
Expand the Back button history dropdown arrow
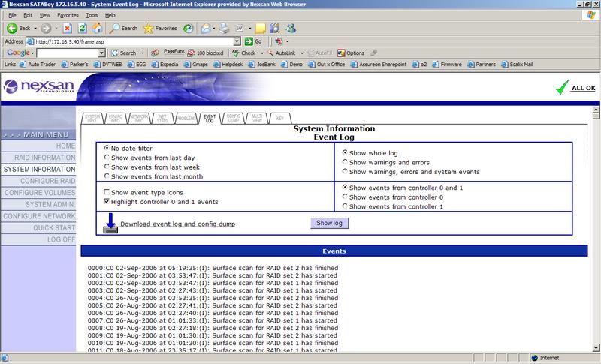(x=35, y=28)
